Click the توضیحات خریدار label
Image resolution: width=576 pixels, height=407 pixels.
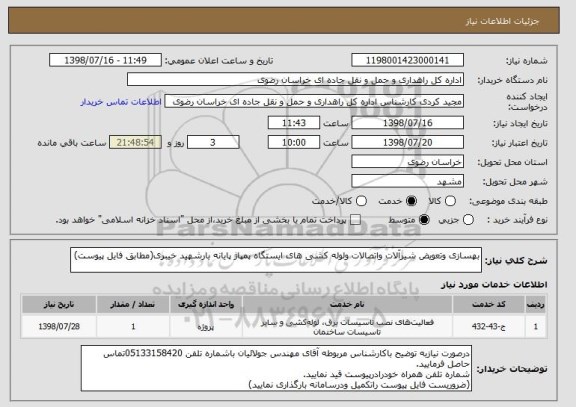click(x=512, y=369)
